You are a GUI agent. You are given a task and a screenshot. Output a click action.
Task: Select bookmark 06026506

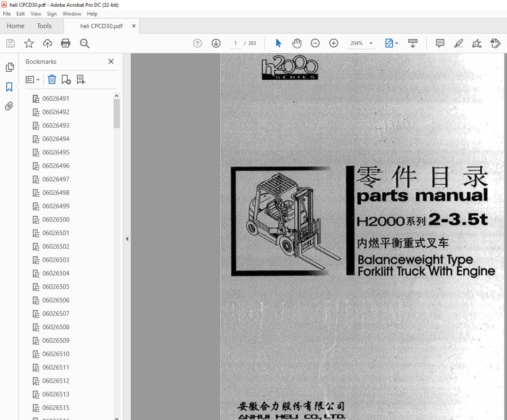click(x=56, y=300)
